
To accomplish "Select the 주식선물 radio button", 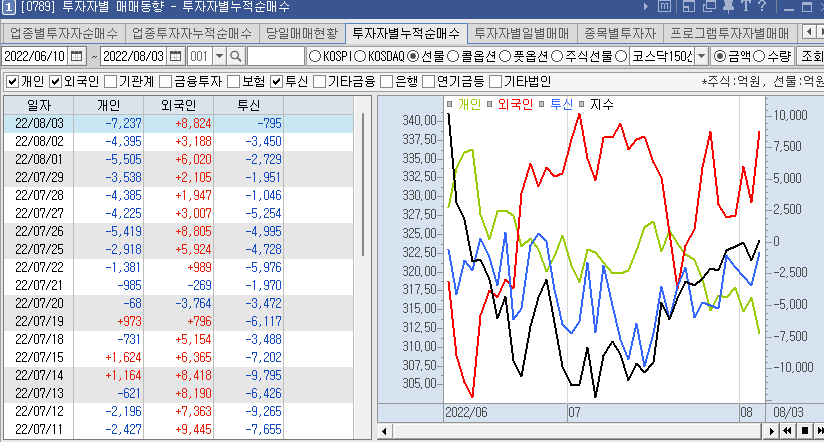I will pyautogui.click(x=557, y=56).
